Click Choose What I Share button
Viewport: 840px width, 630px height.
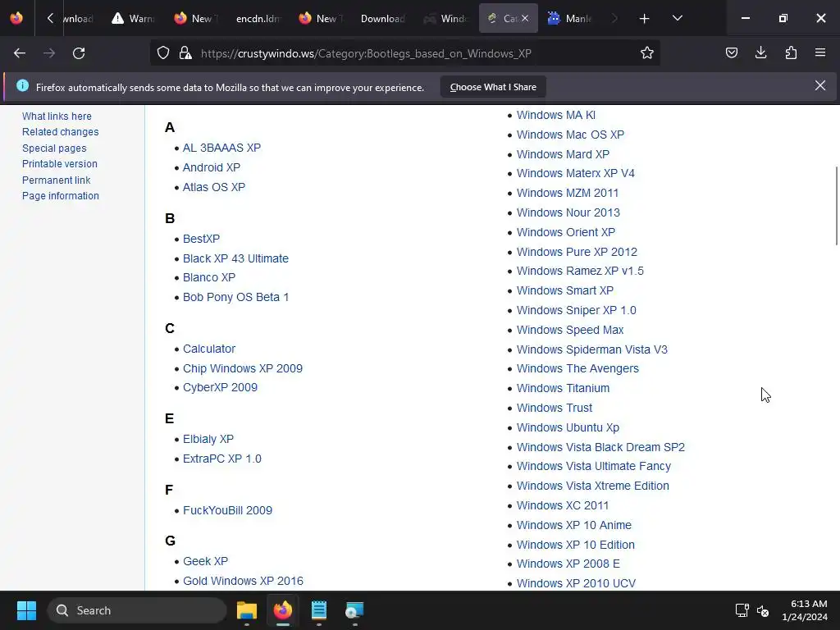click(x=493, y=87)
